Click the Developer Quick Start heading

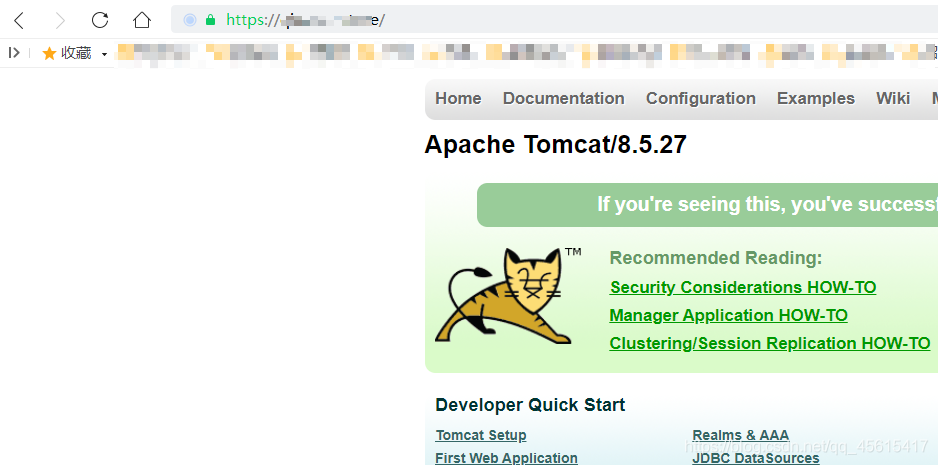530,405
